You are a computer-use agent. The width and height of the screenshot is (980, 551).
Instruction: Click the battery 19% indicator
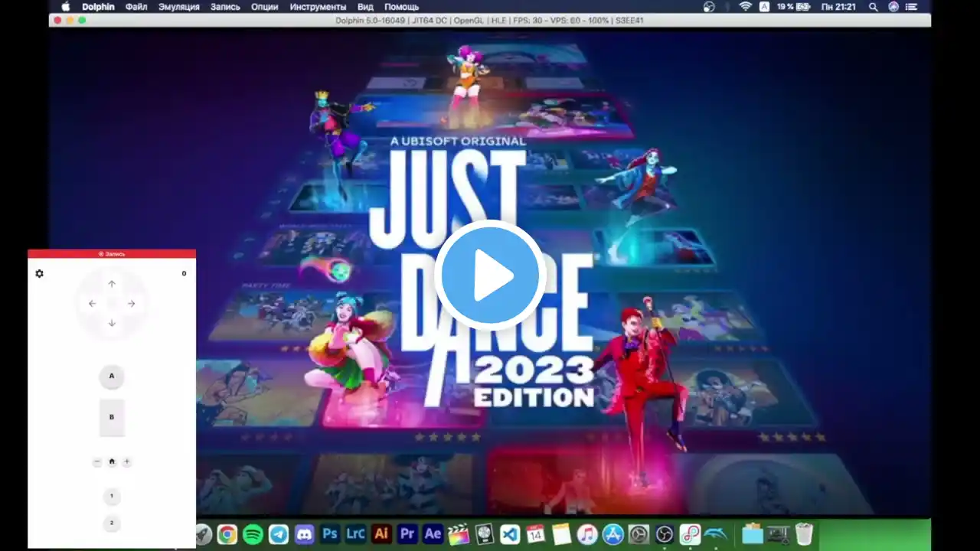(794, 7)
